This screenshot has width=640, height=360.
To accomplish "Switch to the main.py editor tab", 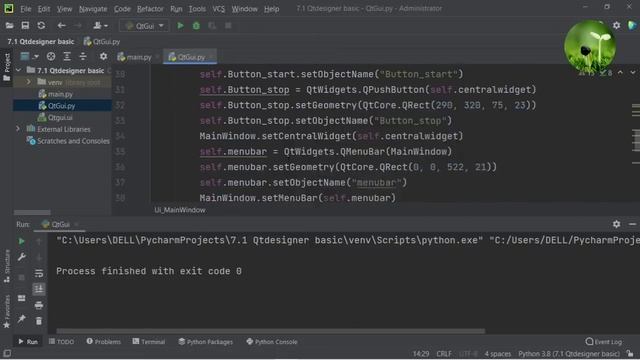I will pyautogui.click(x=135, y=57).
